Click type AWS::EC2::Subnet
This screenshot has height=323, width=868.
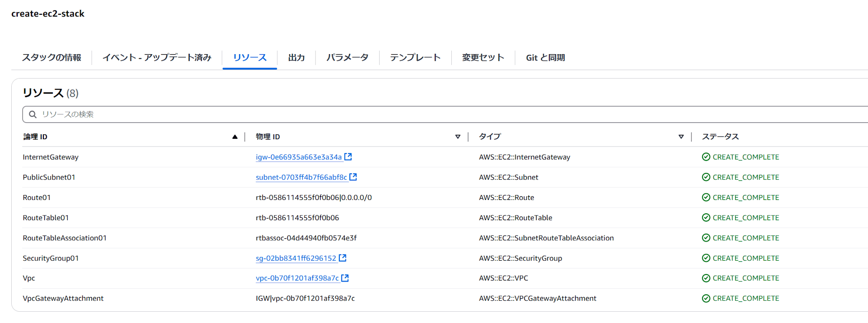pyautogui.click(x=509, y=177)
